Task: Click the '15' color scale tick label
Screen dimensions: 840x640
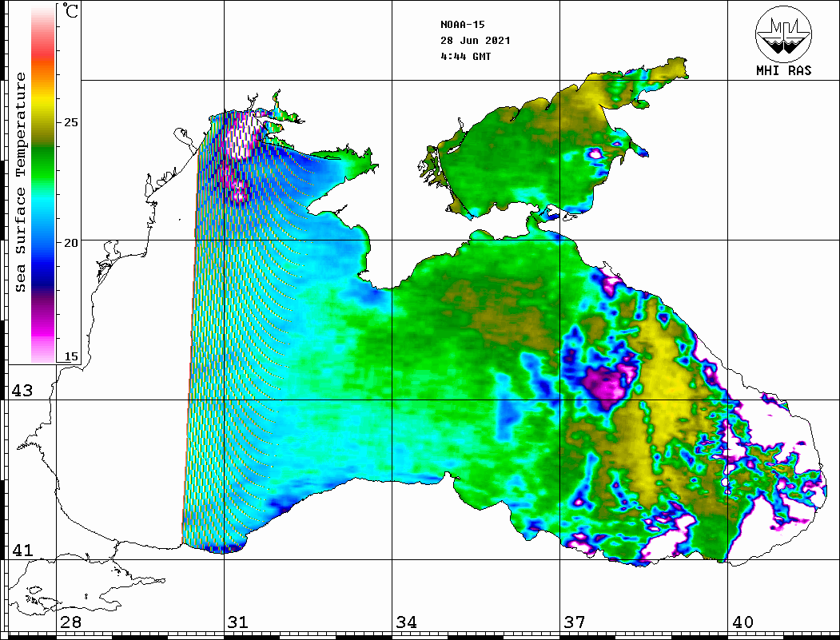Action: click(70, 356)
